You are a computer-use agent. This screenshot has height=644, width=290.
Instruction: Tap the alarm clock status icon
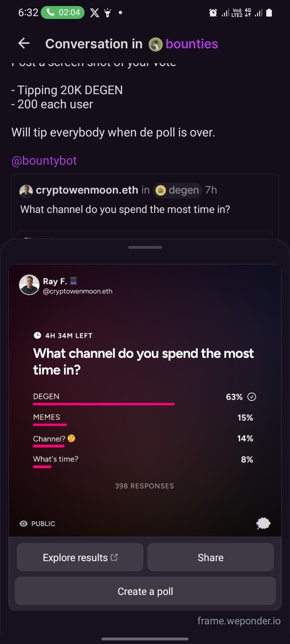point(213,13)
